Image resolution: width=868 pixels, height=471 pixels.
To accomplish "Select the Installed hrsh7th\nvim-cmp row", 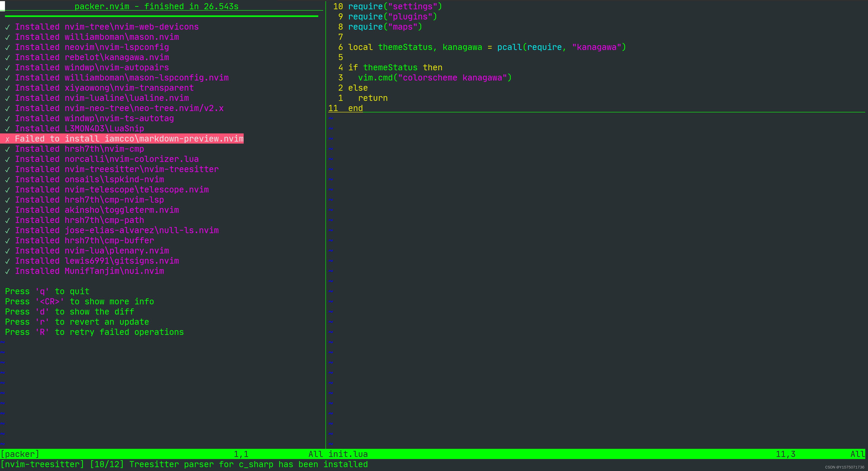I will click(74, 149).
